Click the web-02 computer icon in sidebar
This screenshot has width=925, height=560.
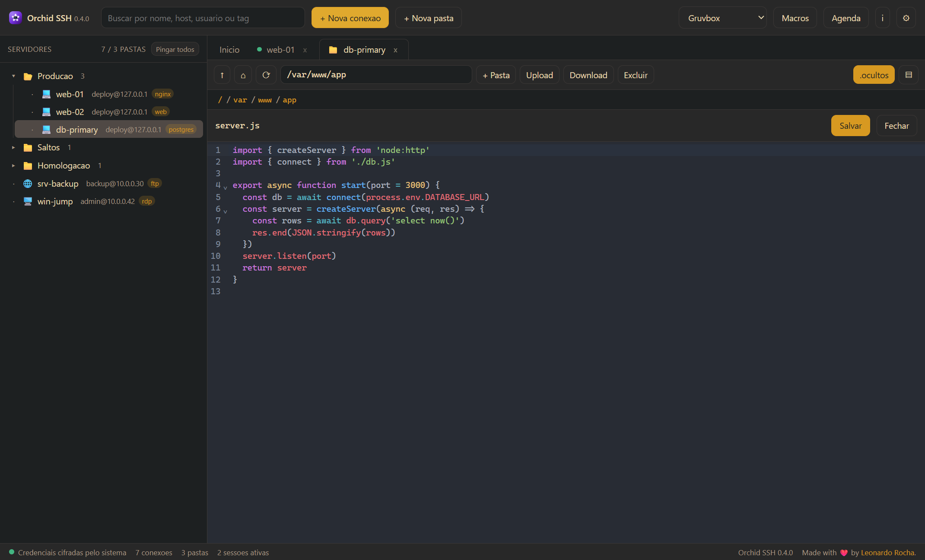pyautogui.click(x=46, y=111)
